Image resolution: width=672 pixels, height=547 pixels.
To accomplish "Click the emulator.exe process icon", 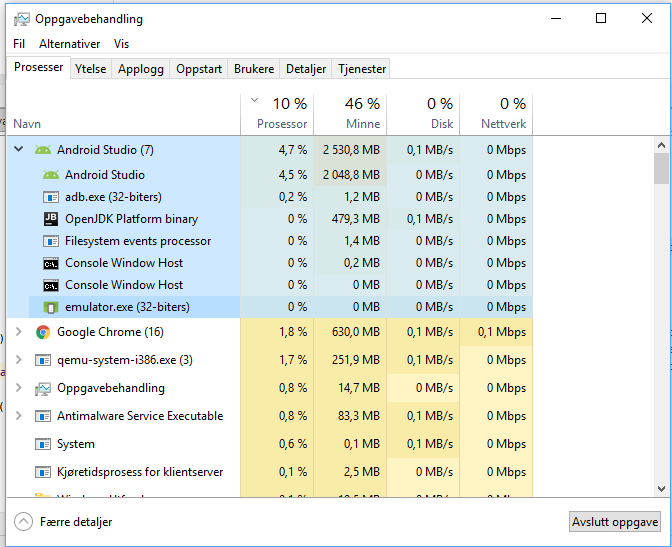I will [x=51, y=307].
